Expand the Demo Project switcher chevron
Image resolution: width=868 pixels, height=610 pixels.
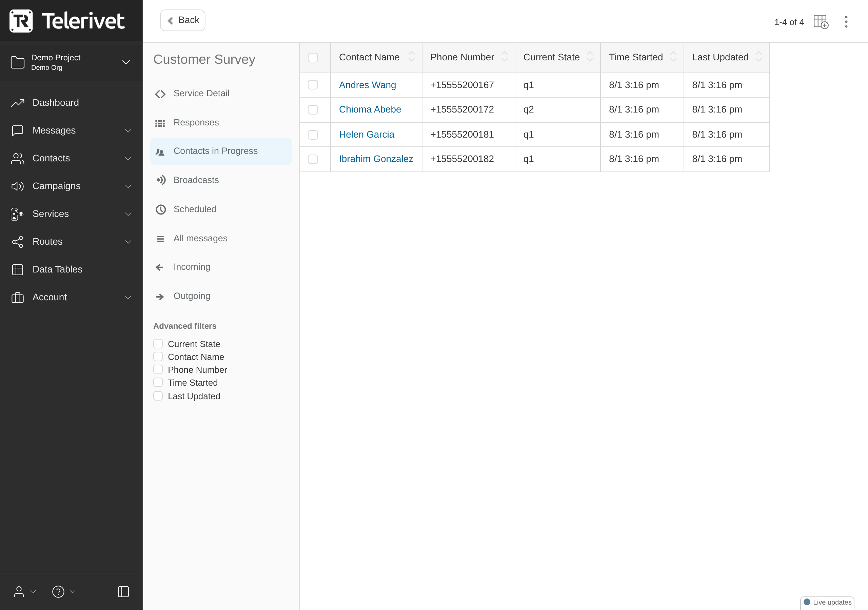coord(126,62)
